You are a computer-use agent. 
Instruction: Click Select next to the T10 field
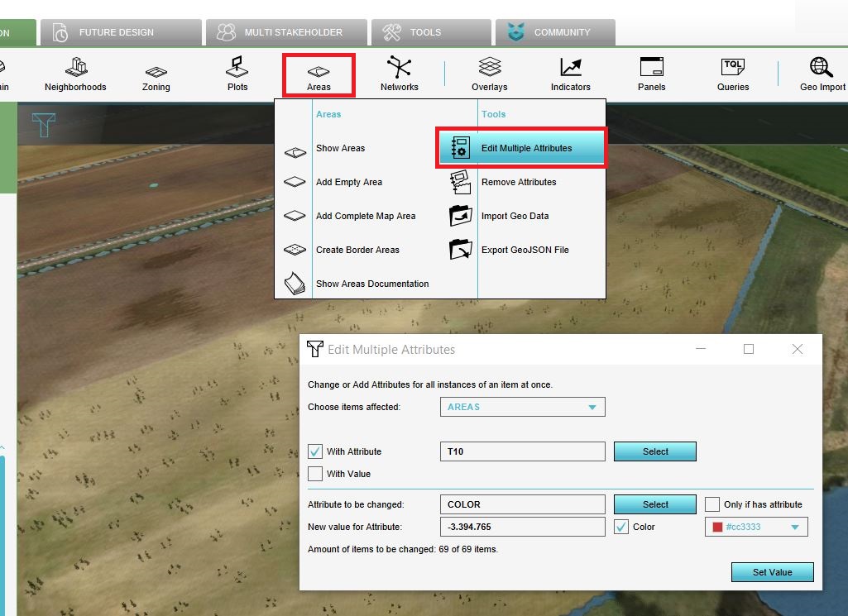[x=654, y=451]
